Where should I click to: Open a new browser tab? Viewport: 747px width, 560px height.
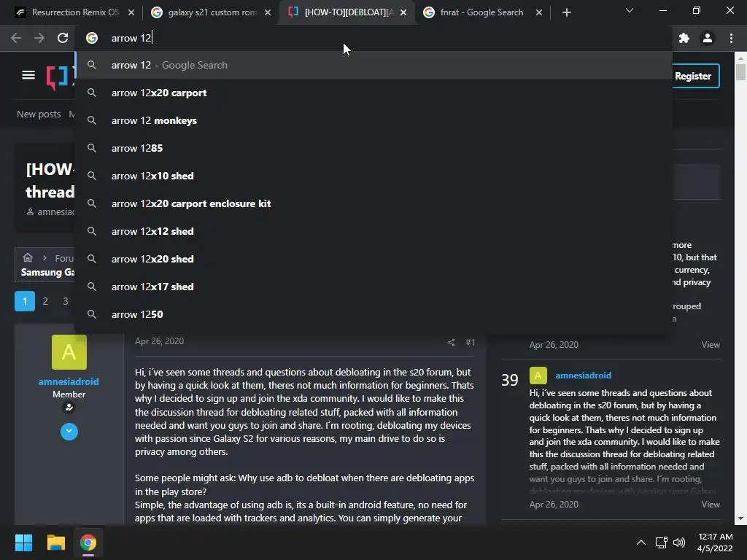(x=566, y=12)
